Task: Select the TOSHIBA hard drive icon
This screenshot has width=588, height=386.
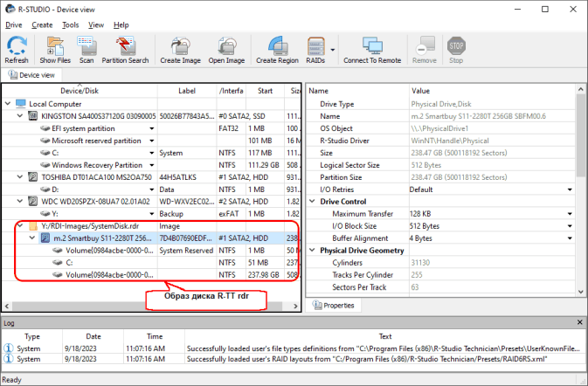Action: click(x=33, y=177)
